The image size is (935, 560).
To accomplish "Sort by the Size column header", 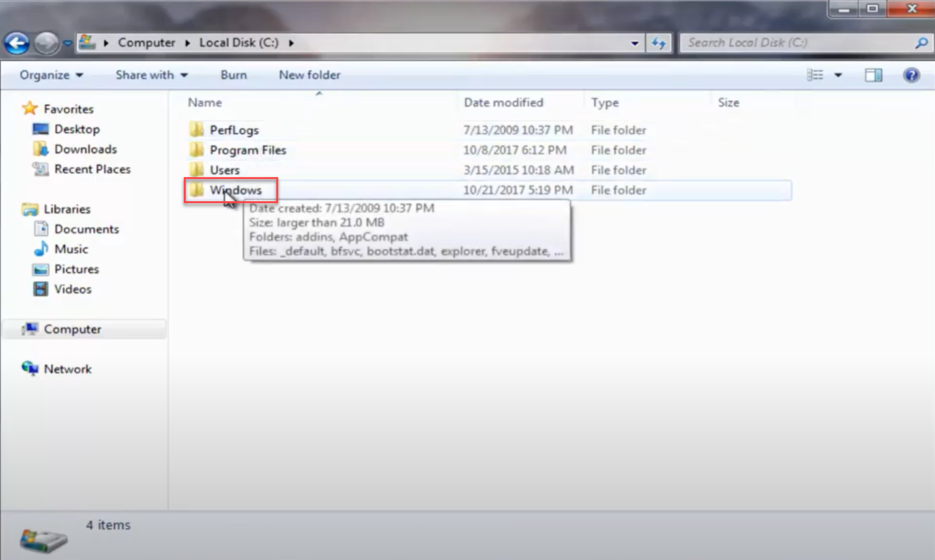I will (x=728, y=102).
